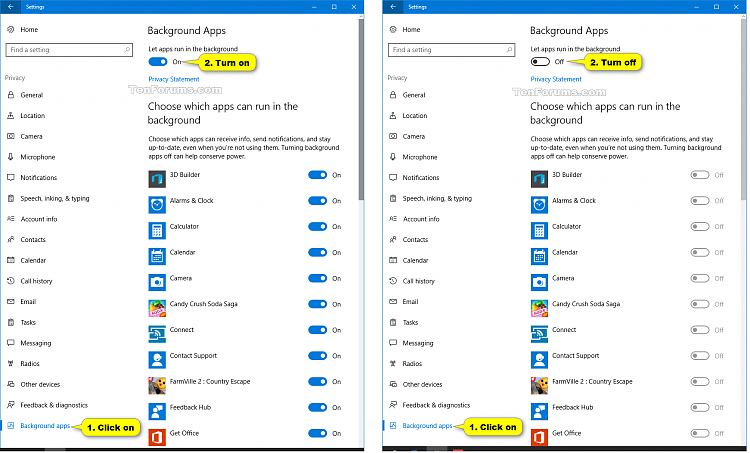Open Account info in the left window's sidebar

click(39, 219)
